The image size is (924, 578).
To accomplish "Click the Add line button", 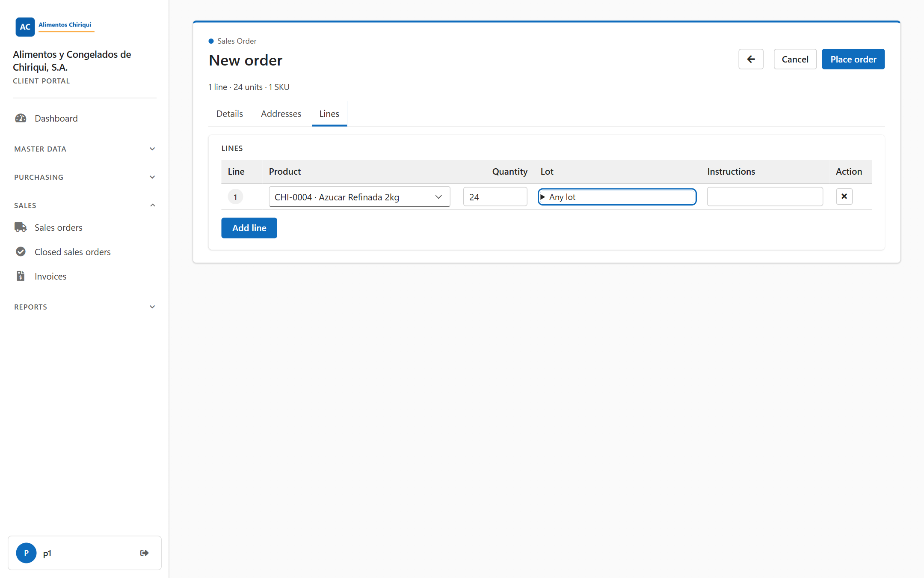I will click(x=249, y=228).
